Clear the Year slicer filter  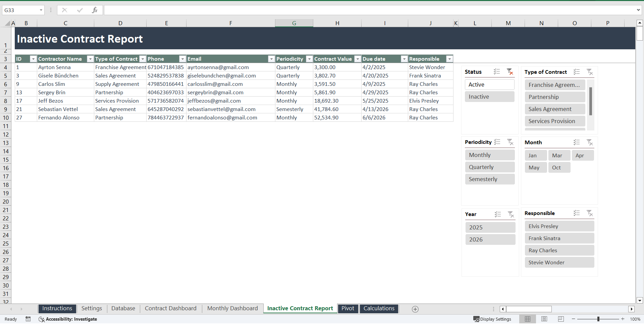coord(511,214)
